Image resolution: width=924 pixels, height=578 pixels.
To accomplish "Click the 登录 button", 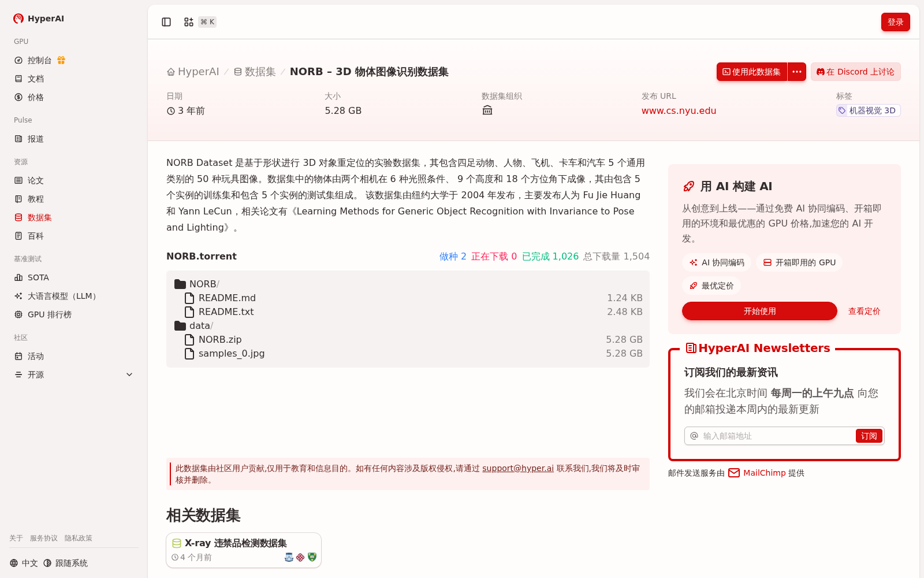I will coord(895,22).
